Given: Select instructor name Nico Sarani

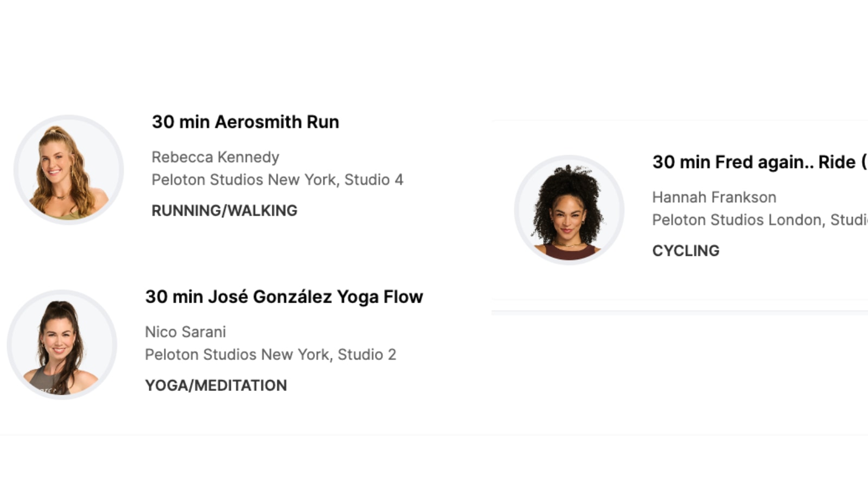Looking at the screenshot, I should point(185,332).
